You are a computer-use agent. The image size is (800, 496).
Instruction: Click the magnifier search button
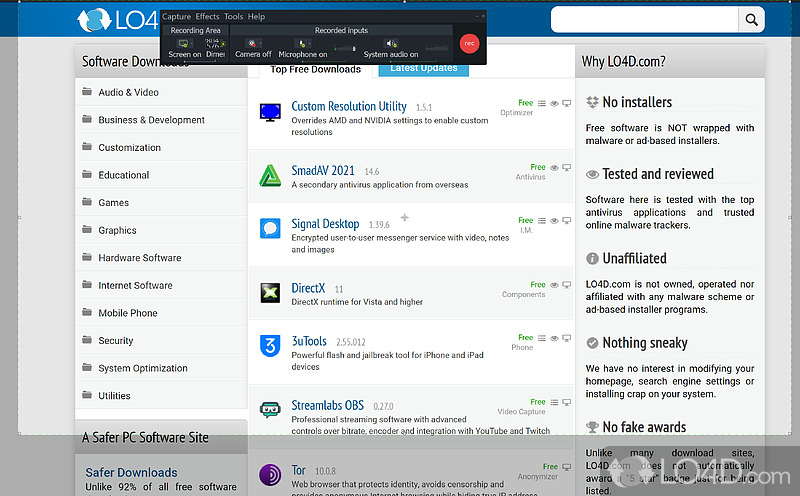(751, 19)
